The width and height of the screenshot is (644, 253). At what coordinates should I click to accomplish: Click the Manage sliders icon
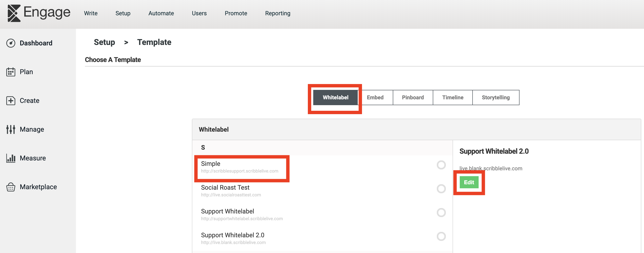tap(11, 129)
